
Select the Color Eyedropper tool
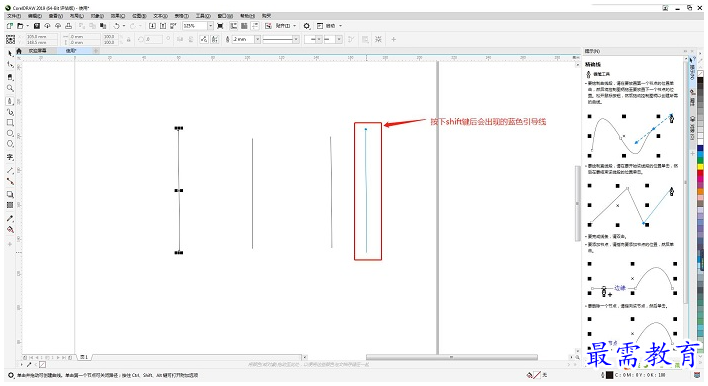pyautogui.click(x=10, y=219)
